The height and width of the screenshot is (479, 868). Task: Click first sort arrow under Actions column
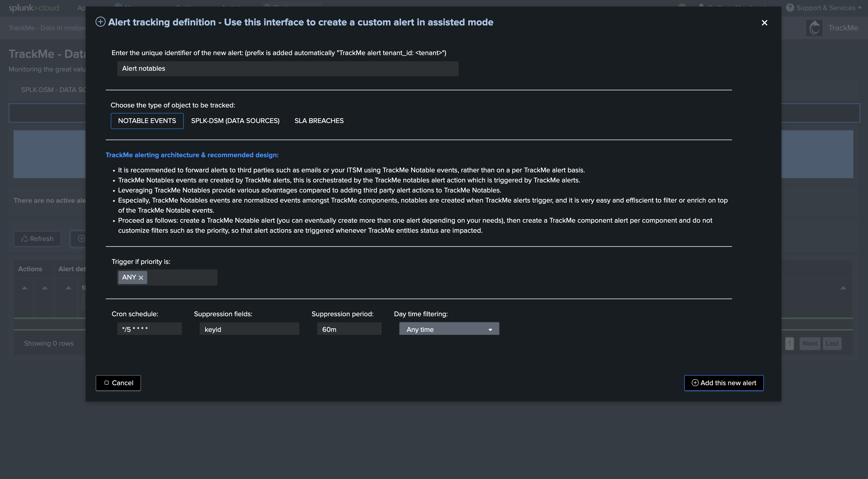pyautogui.click(x=25, y=288)
